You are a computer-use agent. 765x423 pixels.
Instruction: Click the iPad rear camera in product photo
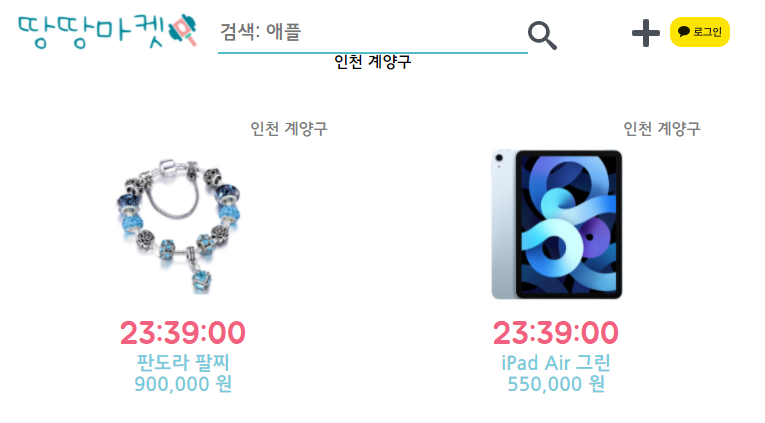coord(499,158)
